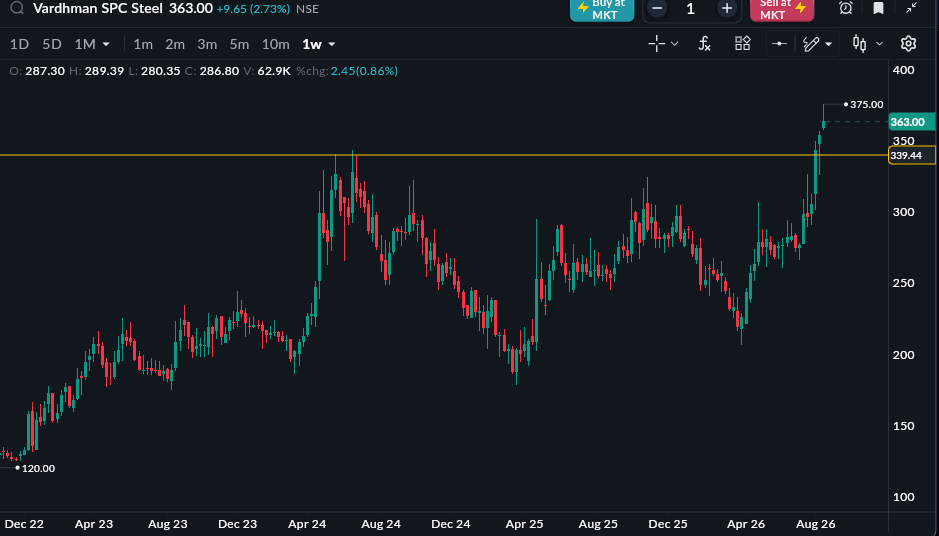Click the 339.44 horizontal line price label

pos(911,156)
